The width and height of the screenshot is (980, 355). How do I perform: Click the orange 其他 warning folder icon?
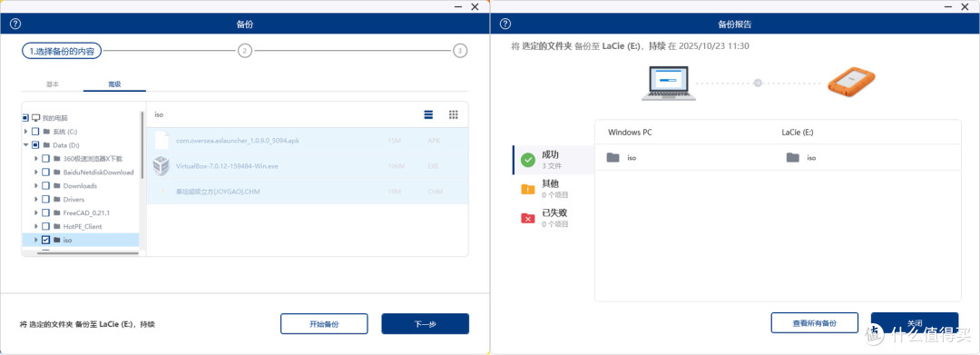(528, 190)
